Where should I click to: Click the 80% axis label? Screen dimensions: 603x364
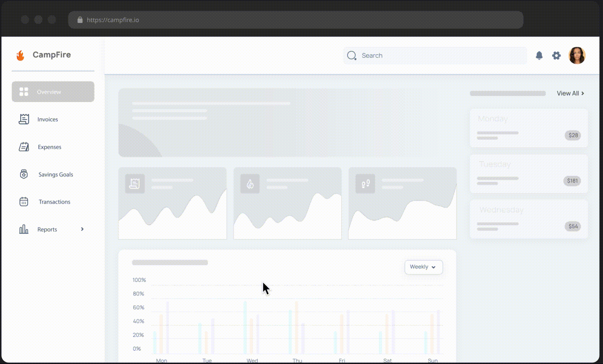[x=139, y=294]
